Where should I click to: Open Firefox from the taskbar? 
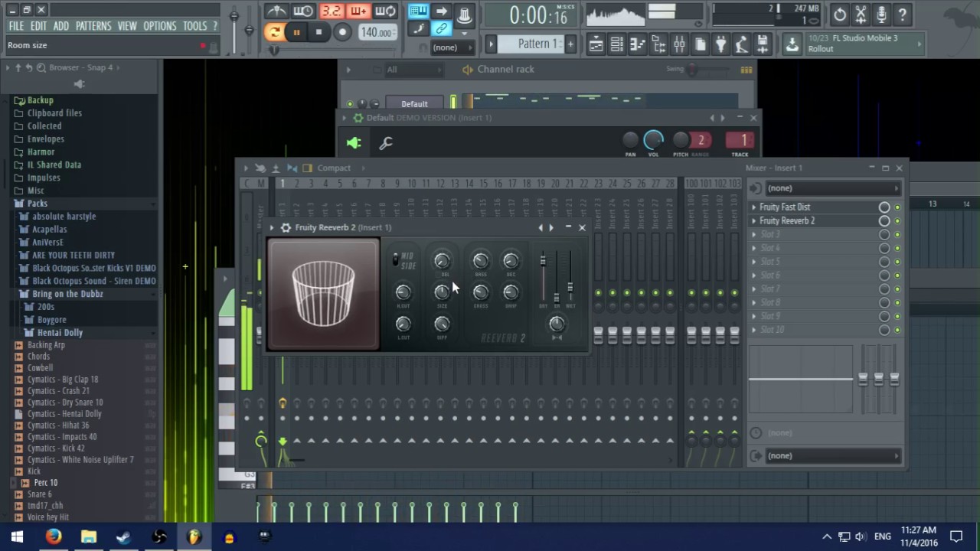(53, 536)
